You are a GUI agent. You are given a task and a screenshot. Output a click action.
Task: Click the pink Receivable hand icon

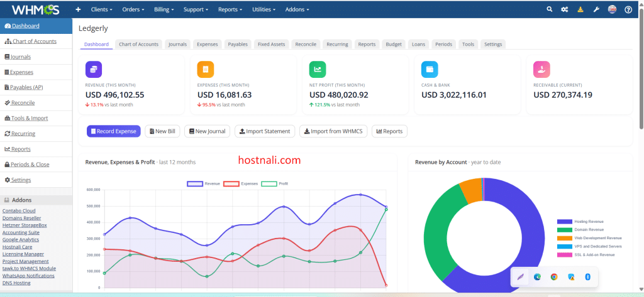coord(541,69)
